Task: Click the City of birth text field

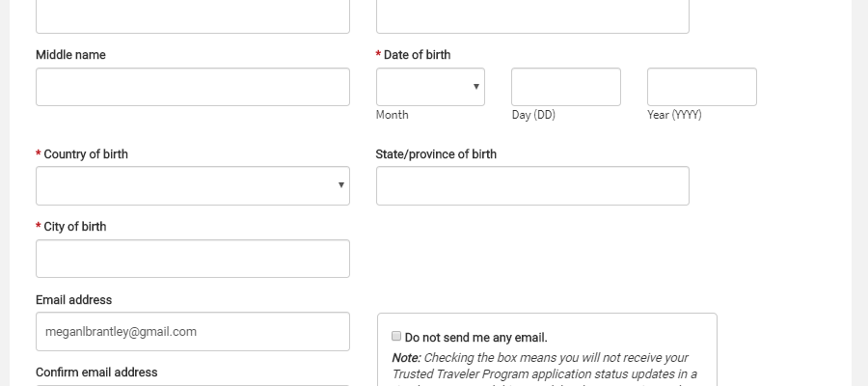Action: [193, 259]
